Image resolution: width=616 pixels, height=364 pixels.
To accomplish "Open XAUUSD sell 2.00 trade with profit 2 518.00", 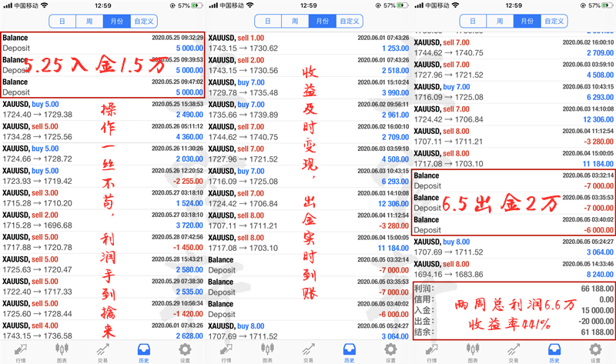I will tap(309, 65).
